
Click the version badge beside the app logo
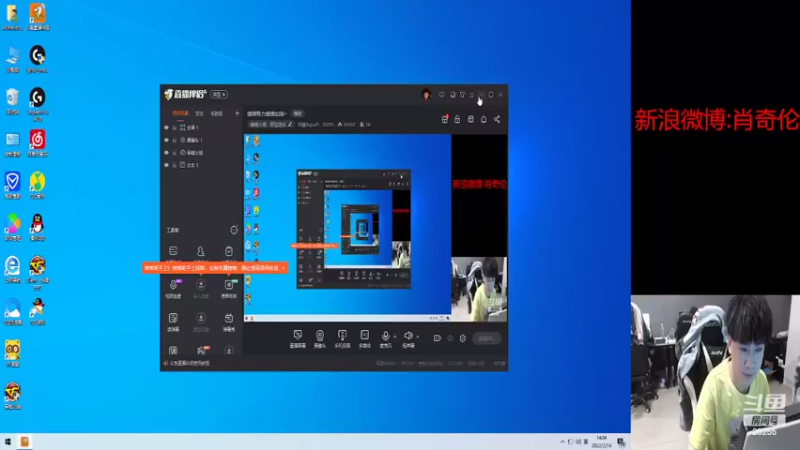click(219, 94)
